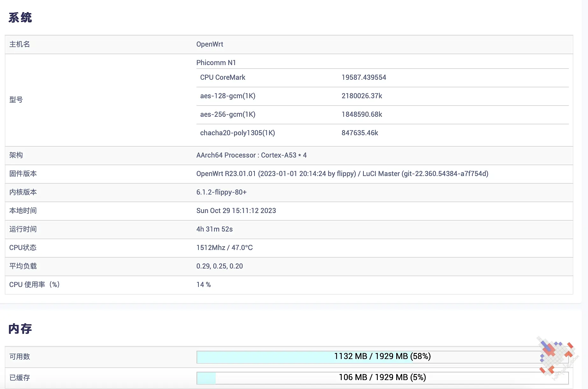588x389 pixels.
Task: Click the OpenWrt R23.01.01 firmware version text
Action: [342, 174]
